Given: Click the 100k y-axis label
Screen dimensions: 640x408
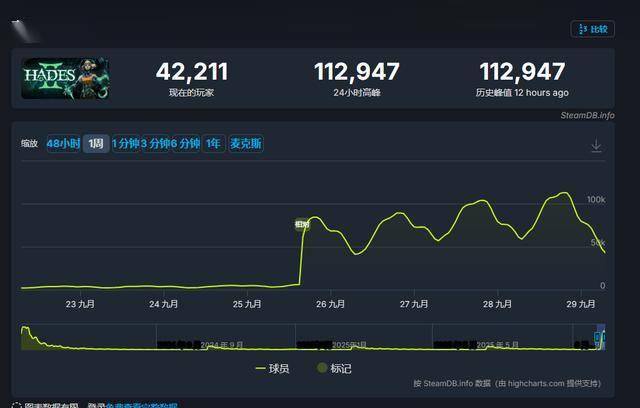Looking at the screenshot, I should [596, 200].
